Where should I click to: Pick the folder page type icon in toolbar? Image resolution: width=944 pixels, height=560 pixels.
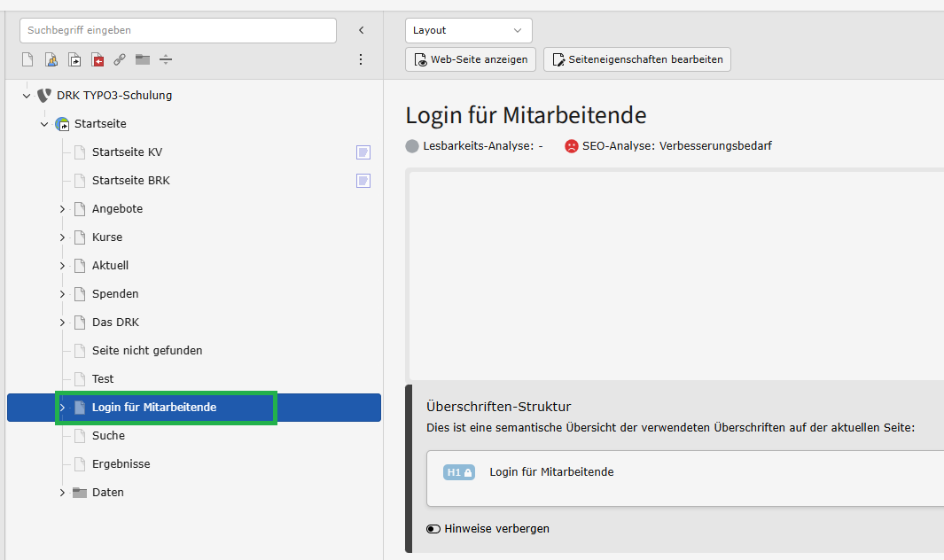click(143, 59)
